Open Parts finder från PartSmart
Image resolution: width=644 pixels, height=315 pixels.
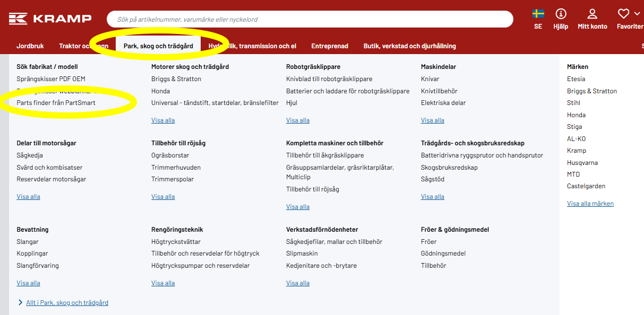pyautogui.click(x=56, y=103)
